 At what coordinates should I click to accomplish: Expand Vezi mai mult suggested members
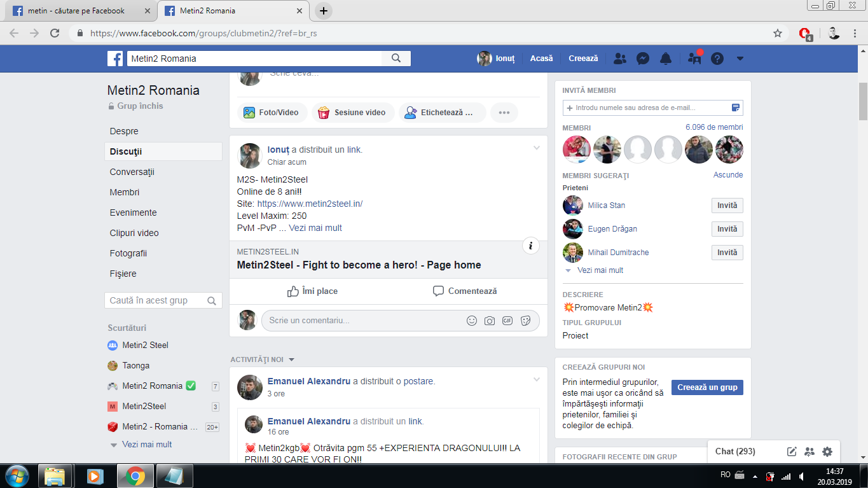click(x=600, y=270)
